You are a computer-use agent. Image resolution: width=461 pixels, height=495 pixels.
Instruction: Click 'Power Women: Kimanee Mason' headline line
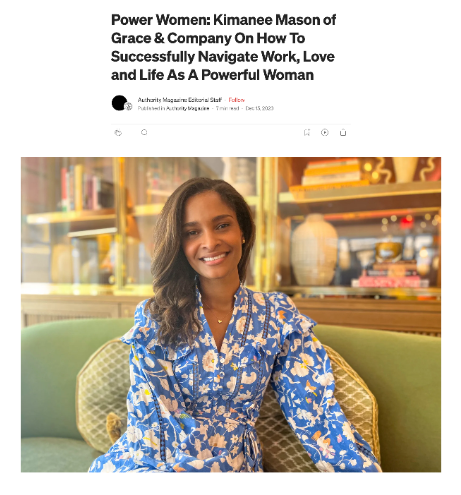click(223, 20)
